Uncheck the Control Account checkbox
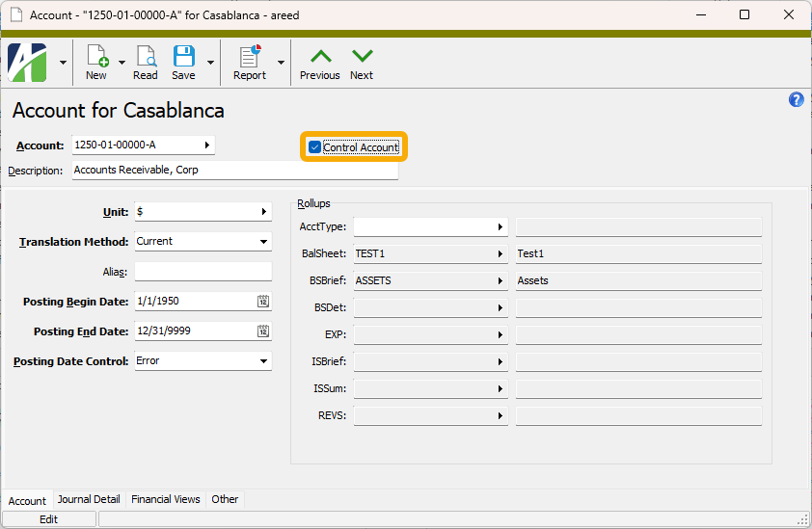Screen dimensions: 812x529 pos(315,147)
